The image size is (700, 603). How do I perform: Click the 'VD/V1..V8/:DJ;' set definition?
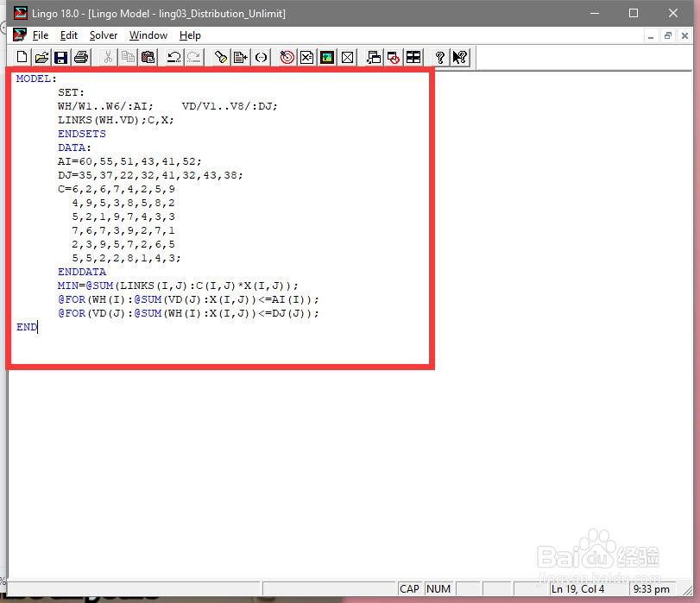point(230,106)
